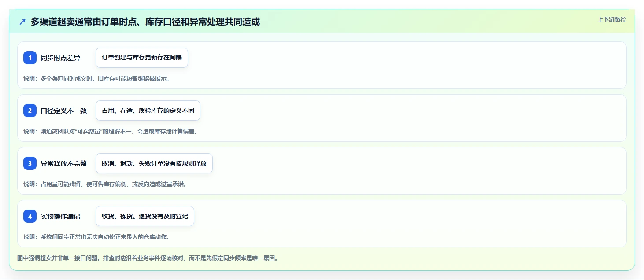
Task: Click the step 4 number badge
Action: click(30, 216)
